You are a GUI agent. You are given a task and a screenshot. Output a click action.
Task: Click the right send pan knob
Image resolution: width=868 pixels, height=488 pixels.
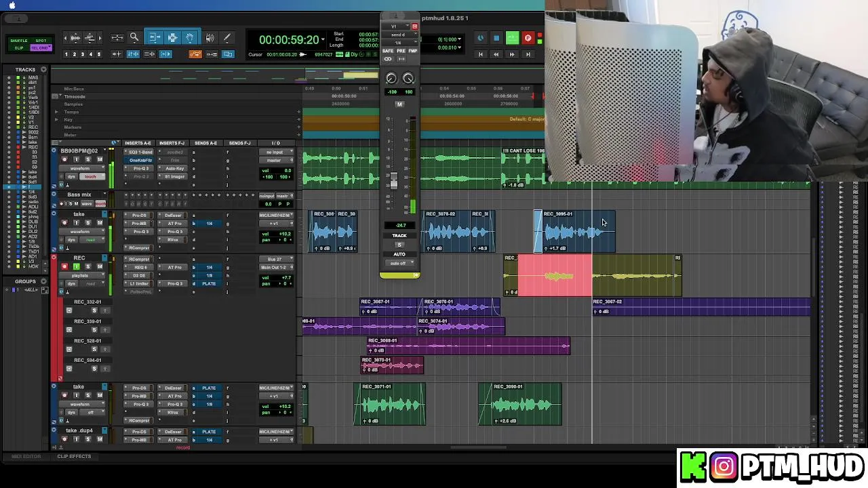[x=408, y=79]
